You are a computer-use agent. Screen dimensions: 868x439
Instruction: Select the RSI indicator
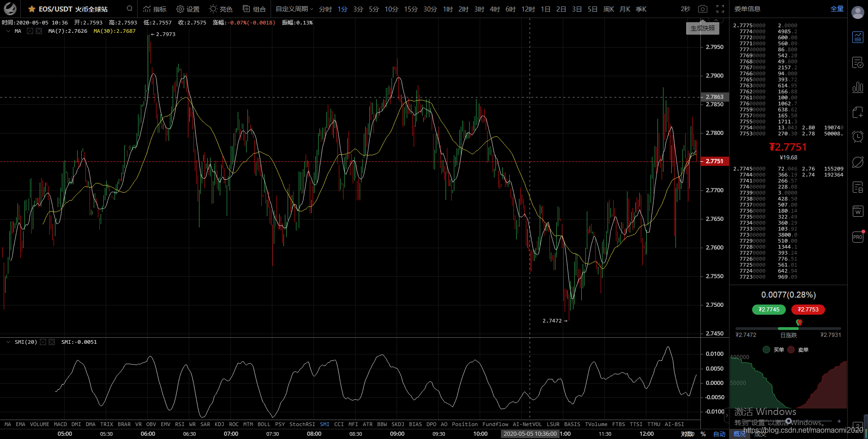(180, 424)
